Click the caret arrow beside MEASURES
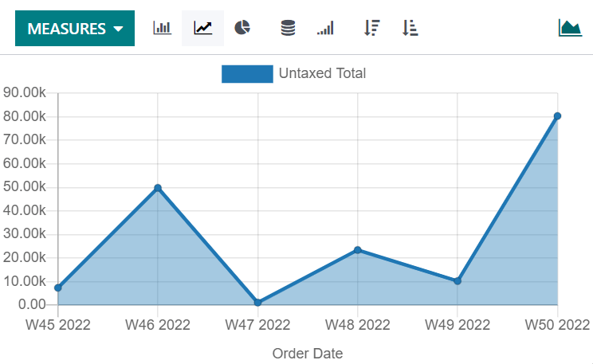593x364 pixels. coord(119,29)
